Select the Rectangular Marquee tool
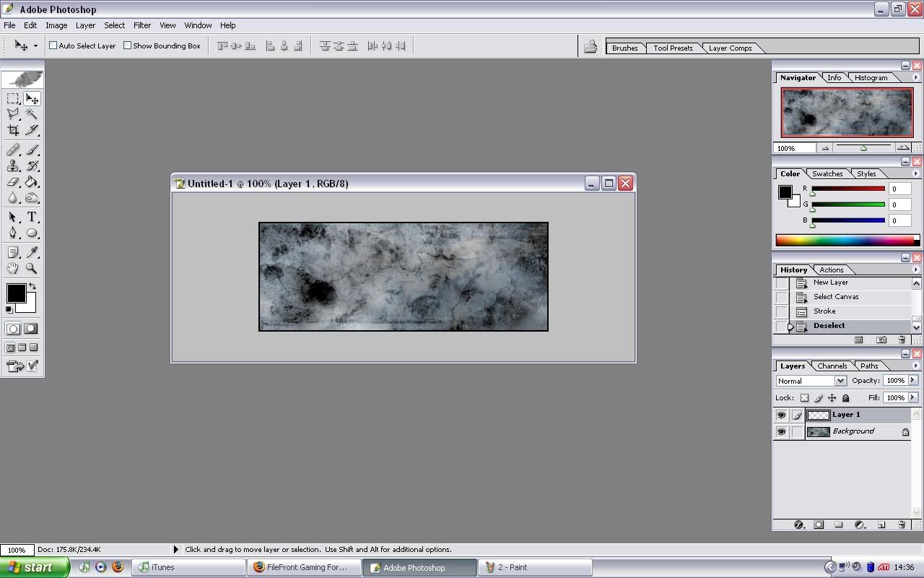924x578 pixels. point(13,99)
